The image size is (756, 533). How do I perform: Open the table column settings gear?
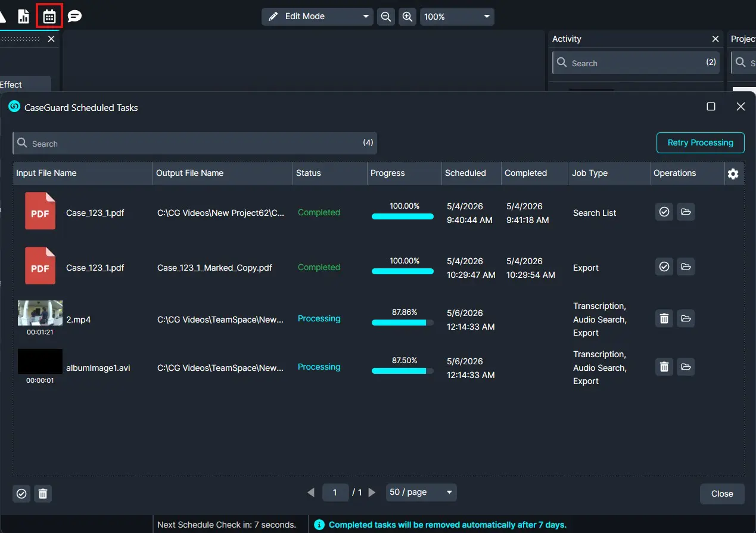(733, 173)
